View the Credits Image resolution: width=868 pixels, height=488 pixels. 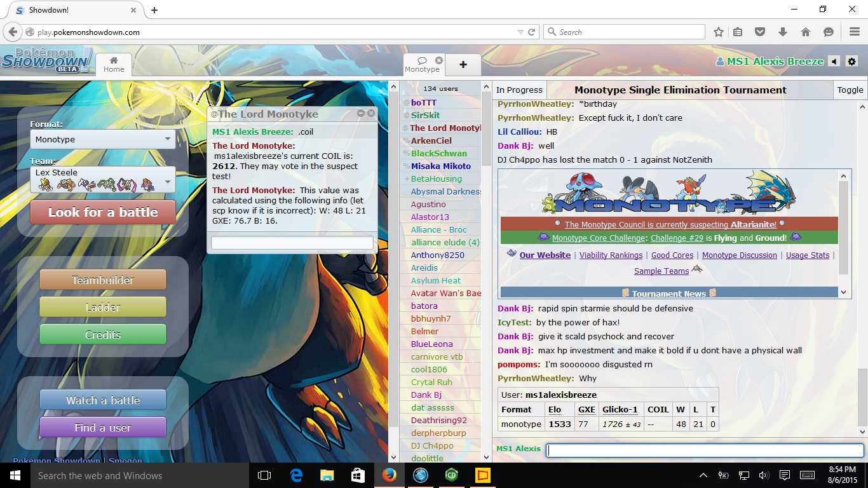[x=103, y=334]
